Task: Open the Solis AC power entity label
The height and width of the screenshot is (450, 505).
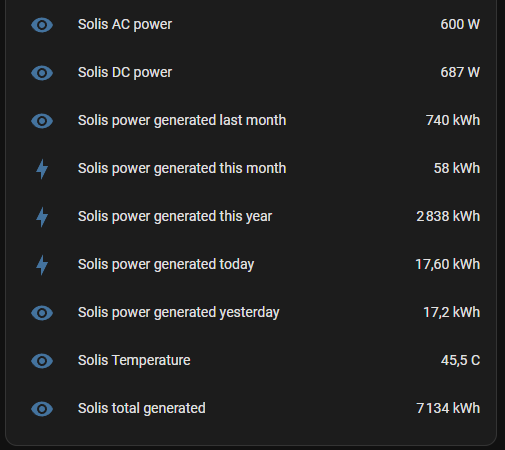Action: pos(125,25)
